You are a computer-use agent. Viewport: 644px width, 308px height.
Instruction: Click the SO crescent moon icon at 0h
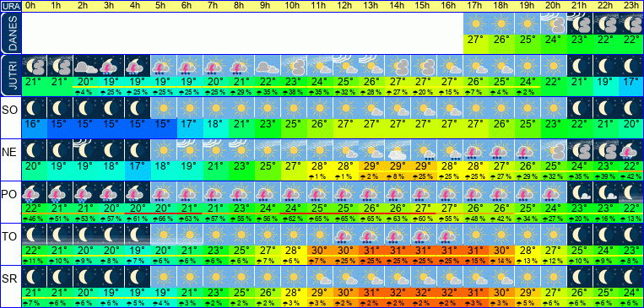(34, 108)
